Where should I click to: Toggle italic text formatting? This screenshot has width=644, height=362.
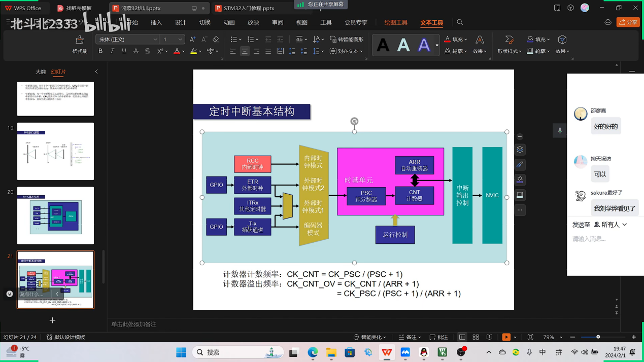click(112, 51)
